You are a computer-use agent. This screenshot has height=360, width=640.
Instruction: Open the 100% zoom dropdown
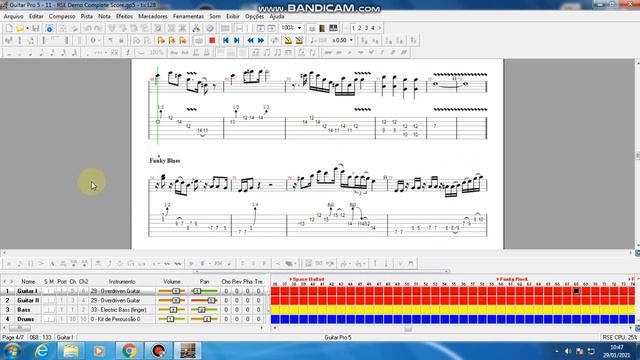299,28
